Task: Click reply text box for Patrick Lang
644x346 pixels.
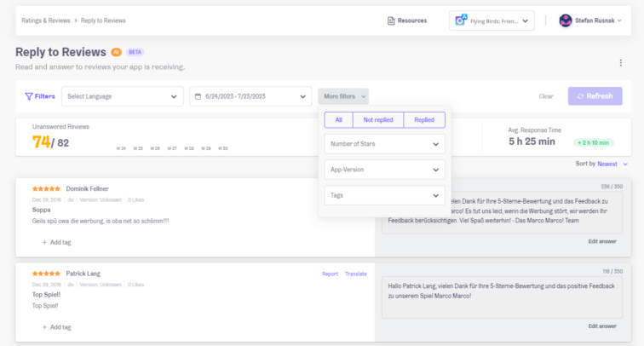Action: [502, 297]
